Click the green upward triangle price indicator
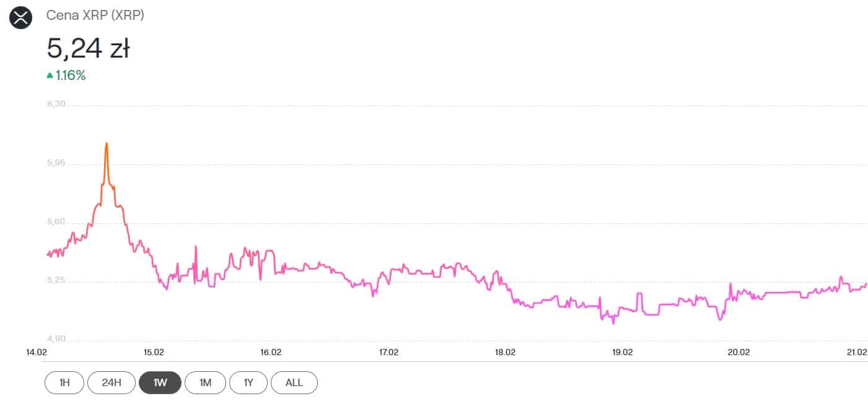This screenshot has width=868, height=401. [50, 76]
